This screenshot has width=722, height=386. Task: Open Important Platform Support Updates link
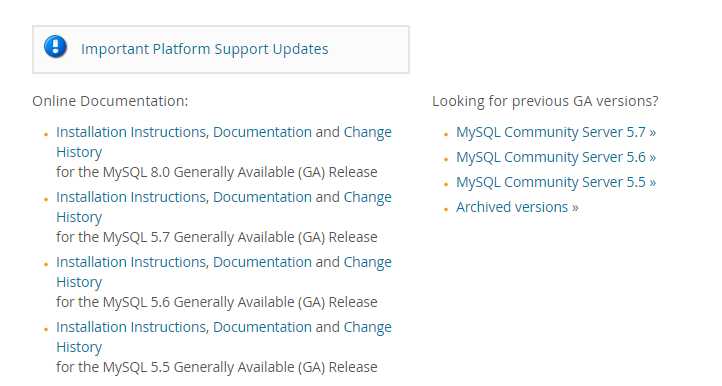[204, 49]
